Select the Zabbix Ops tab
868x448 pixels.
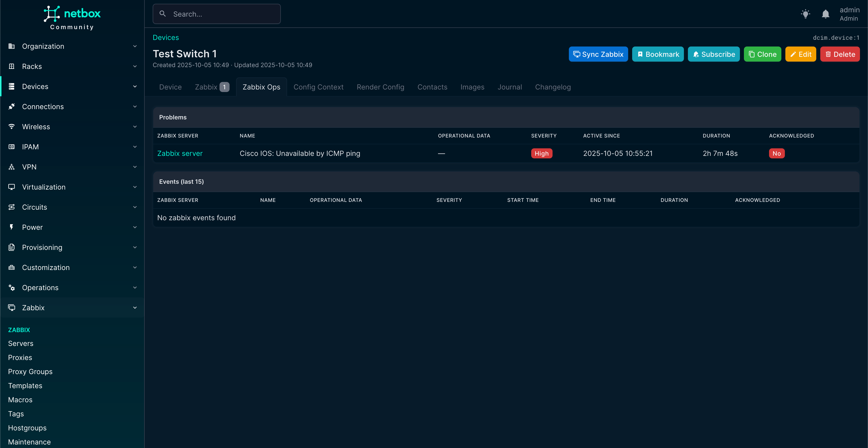pos(261,87)
